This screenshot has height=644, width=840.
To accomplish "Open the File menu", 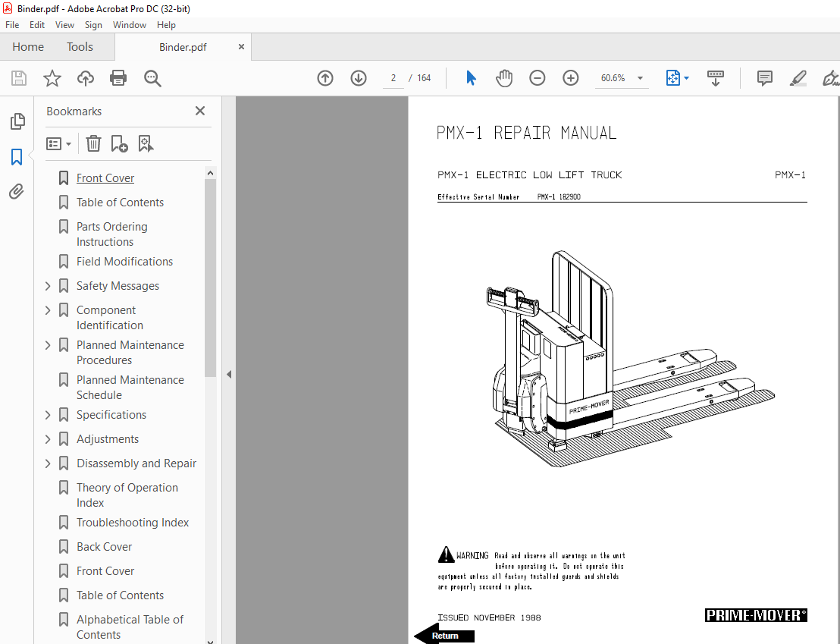I will click(12, 25).
